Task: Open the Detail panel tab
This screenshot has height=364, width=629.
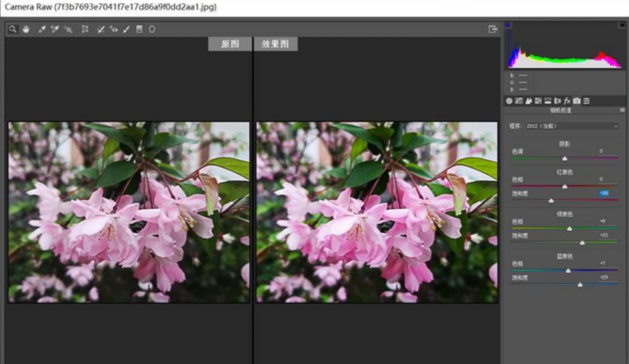Action: point(529,101)
